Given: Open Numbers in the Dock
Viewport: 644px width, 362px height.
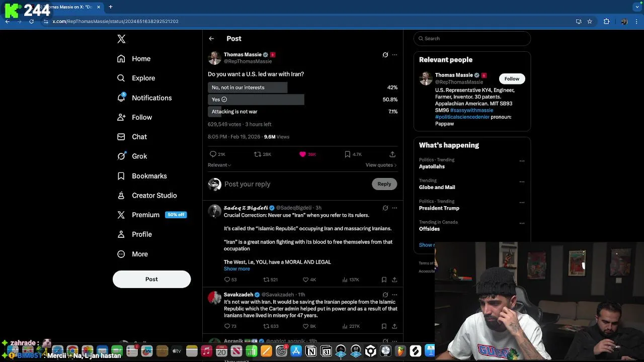Looking at the screenshot, I should 251,351.
